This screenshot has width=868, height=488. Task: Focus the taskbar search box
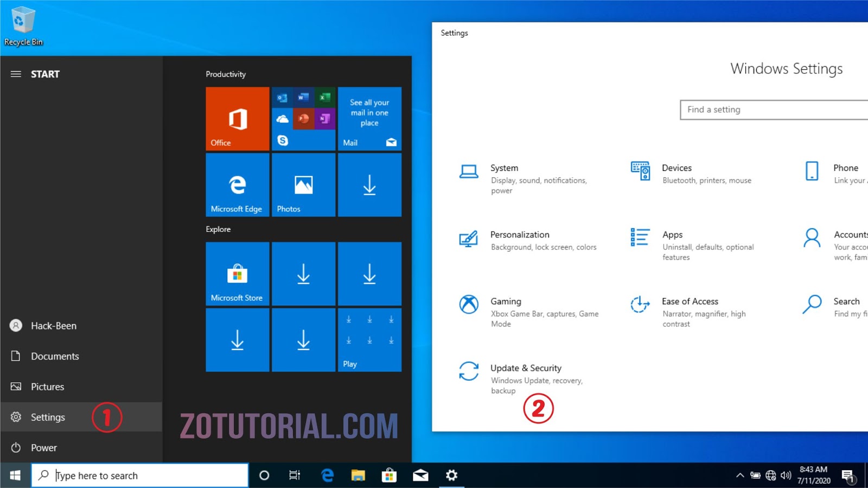tap(140, 476)
